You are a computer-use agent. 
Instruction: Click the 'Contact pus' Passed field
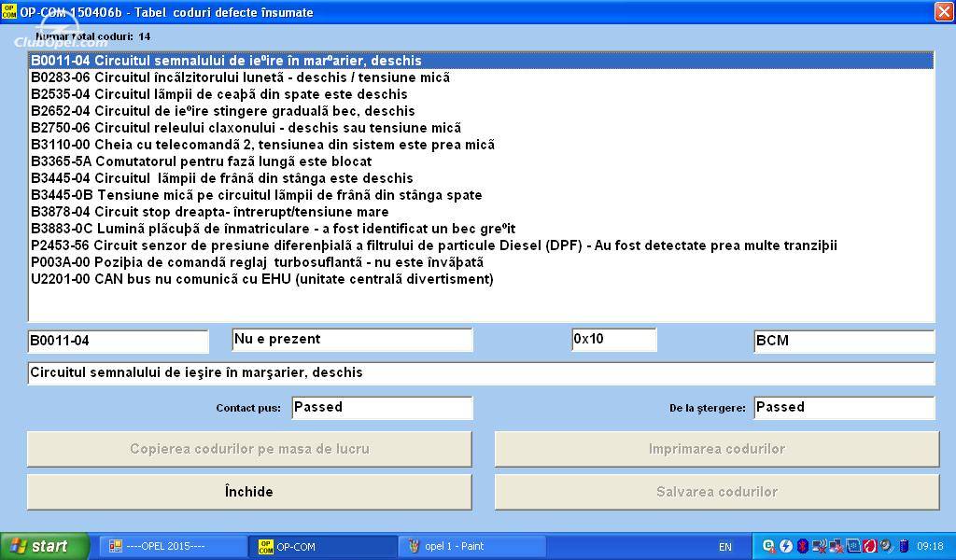382,408
